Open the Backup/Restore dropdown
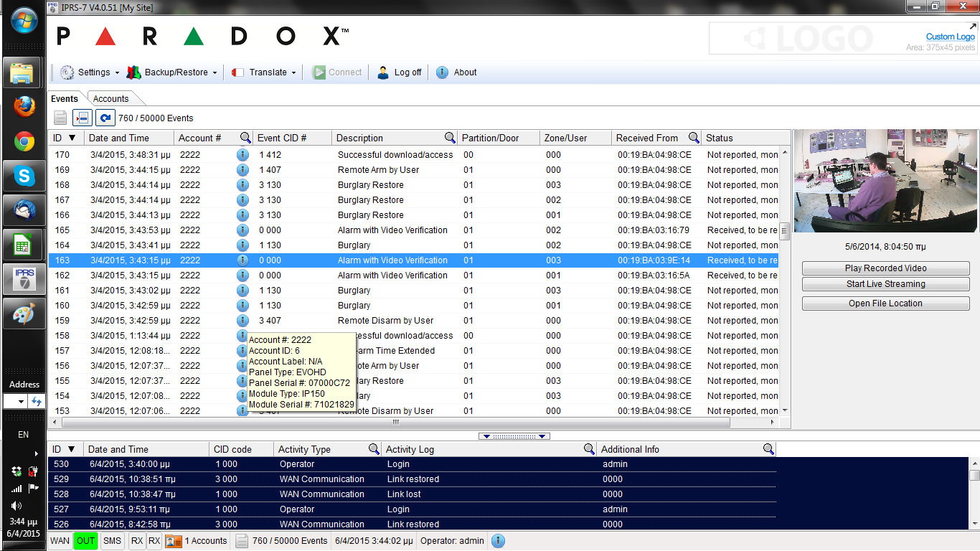The height and width of the screenshot is (551, 980). click(x=171, y=72)
